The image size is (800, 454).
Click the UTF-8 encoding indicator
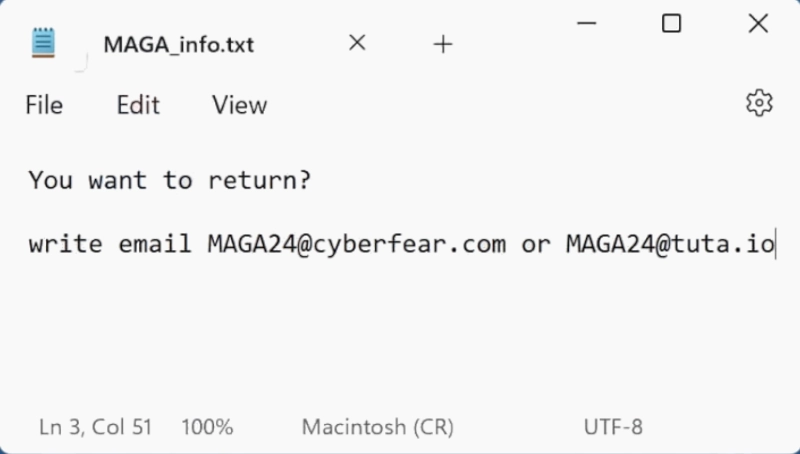(x=613, y=427)
